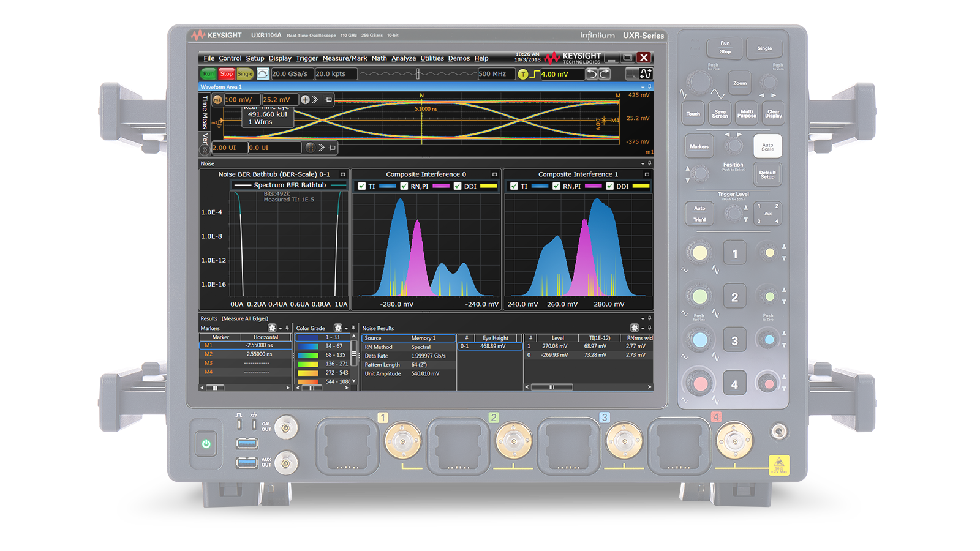Click the horizontal position slider in toolbar
Image resolution: width=980 pixels, height=551 pixels.
pyautogui.click(x=418, y=74)
